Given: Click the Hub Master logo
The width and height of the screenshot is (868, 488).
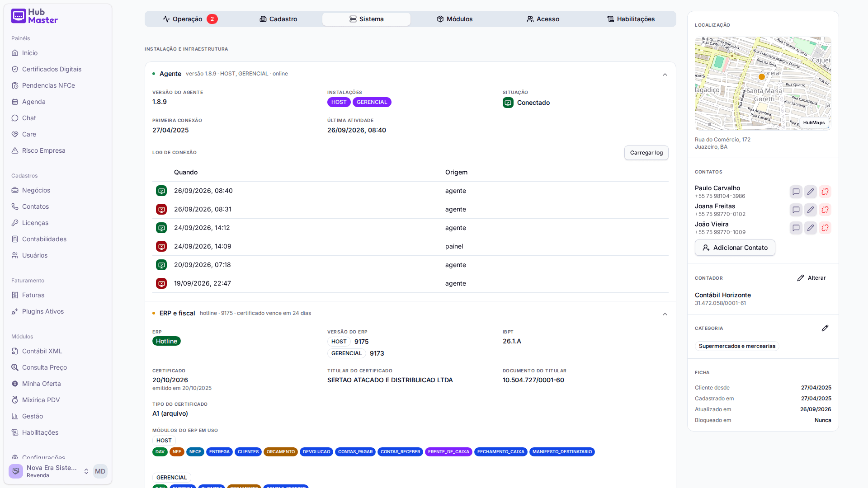Looking at the screenshot, I should point(35,16).
